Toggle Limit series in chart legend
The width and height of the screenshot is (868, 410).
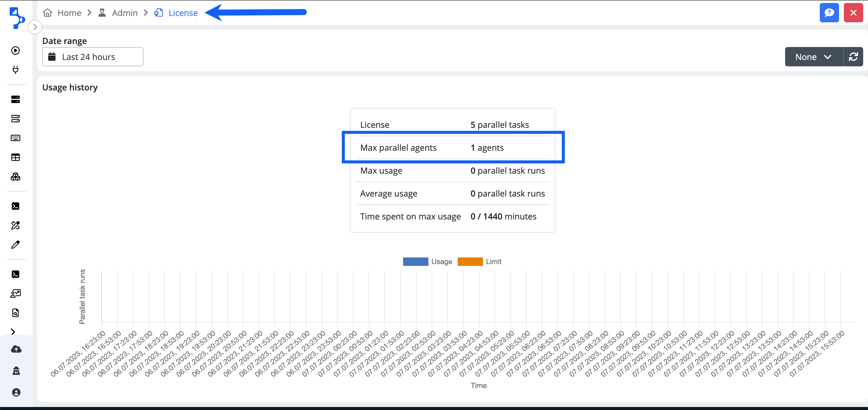(x=493, y=262)
